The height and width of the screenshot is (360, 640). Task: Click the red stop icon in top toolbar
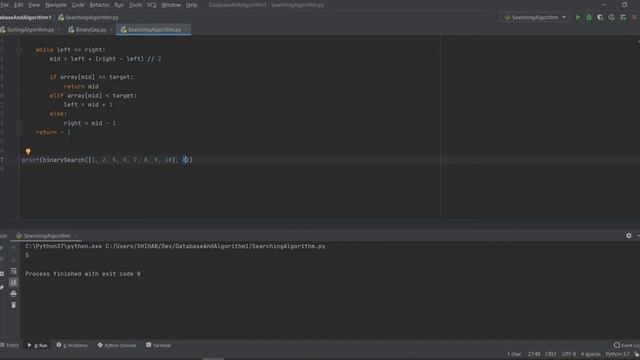pos(634,18)
